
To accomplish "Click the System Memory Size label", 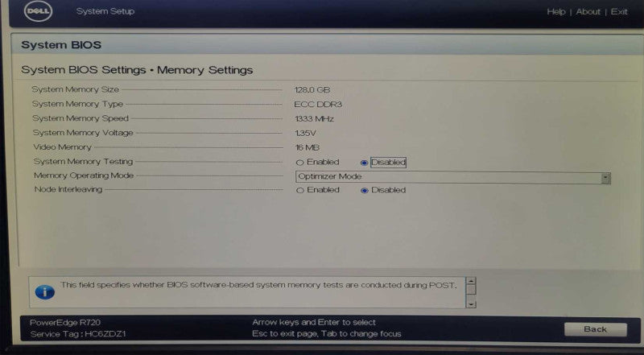I will (x=76, y=89).
